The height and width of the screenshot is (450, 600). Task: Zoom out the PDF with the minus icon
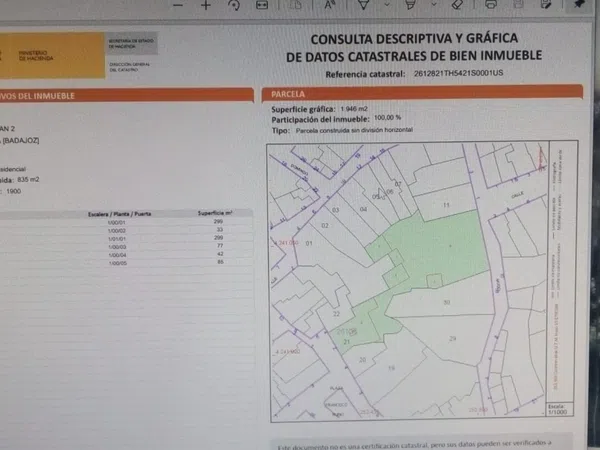(178, 5)
